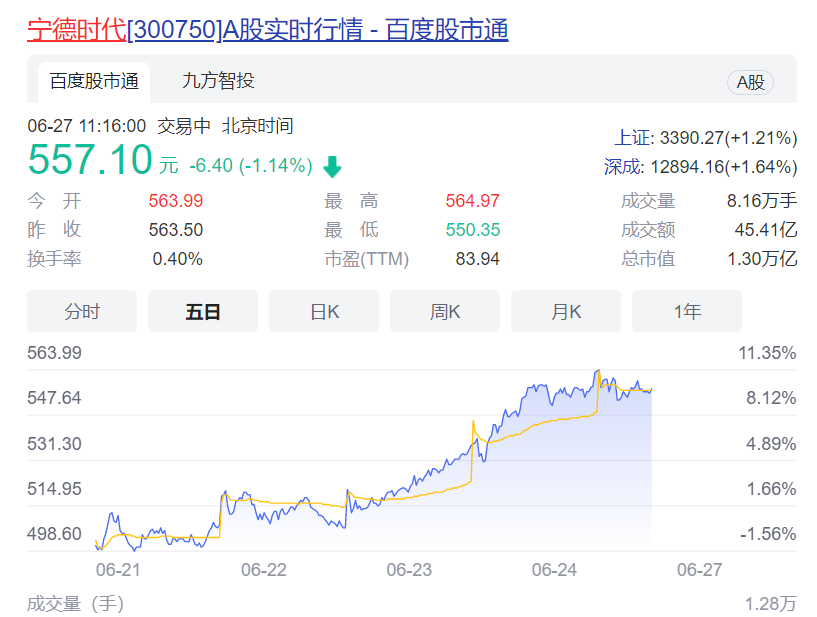Select the 月K chart tab

click(x=566, y=311)
